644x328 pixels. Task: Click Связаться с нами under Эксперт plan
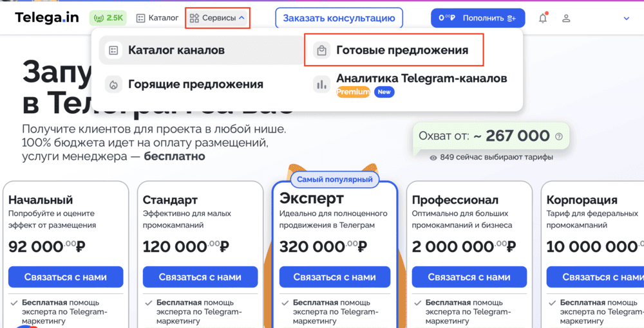pos(335,277)
